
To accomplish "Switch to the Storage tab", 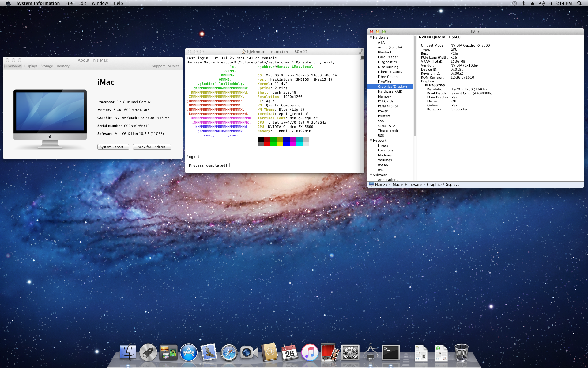I will pos(47,66).
